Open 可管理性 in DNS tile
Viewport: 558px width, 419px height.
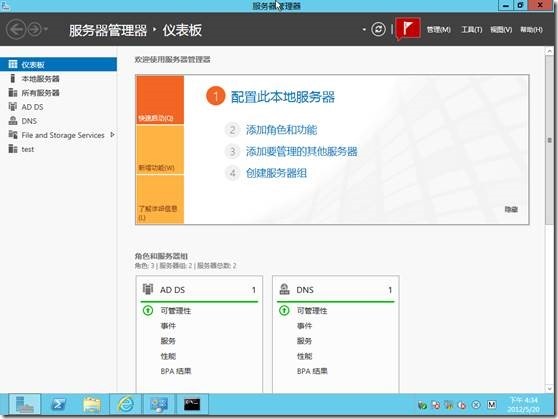coord(312,311)
